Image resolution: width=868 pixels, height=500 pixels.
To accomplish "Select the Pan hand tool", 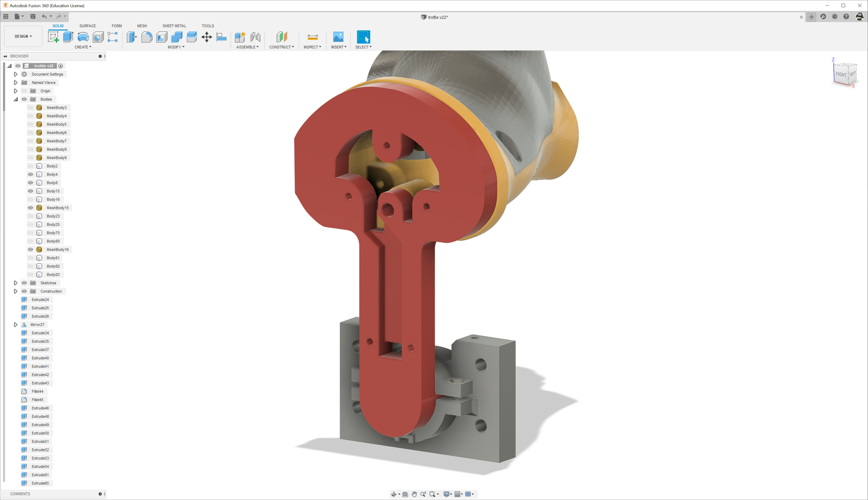I will [x=414, y=494].
